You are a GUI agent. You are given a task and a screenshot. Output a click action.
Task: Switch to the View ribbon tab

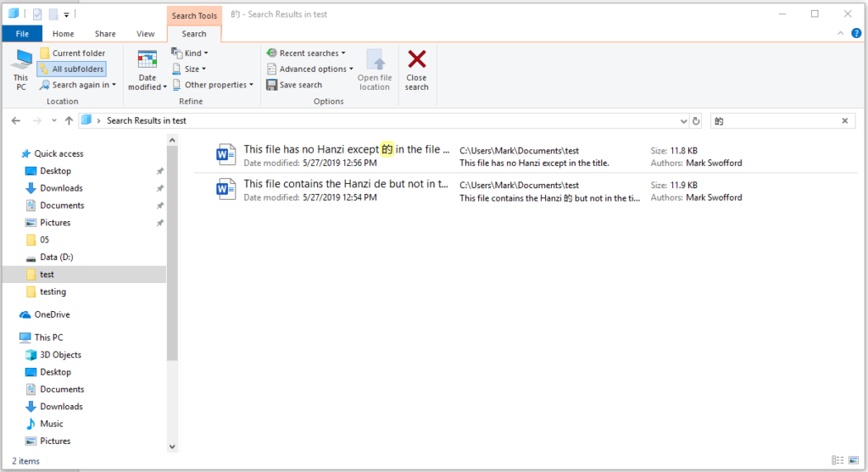click(146, 34)
